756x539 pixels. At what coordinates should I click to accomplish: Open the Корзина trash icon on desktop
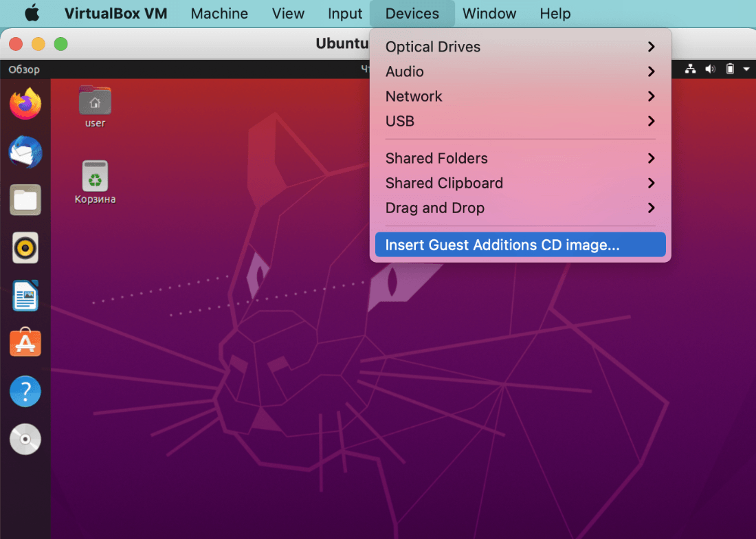(95, 181)
